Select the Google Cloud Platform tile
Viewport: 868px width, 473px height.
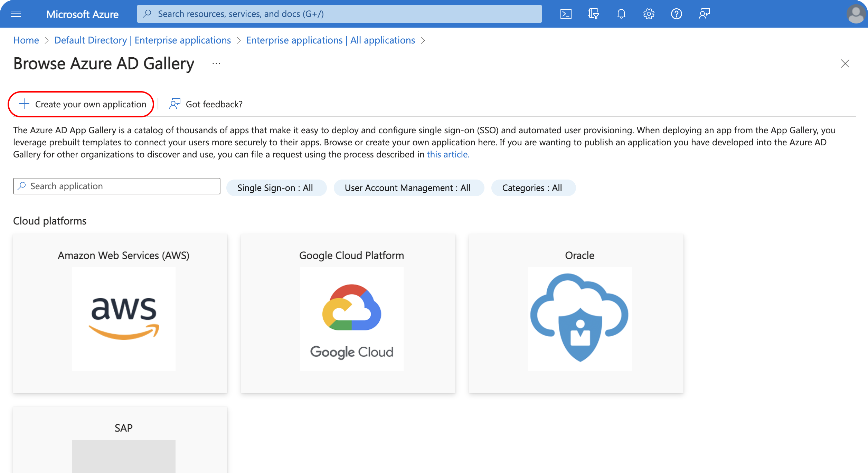[348, 313]
